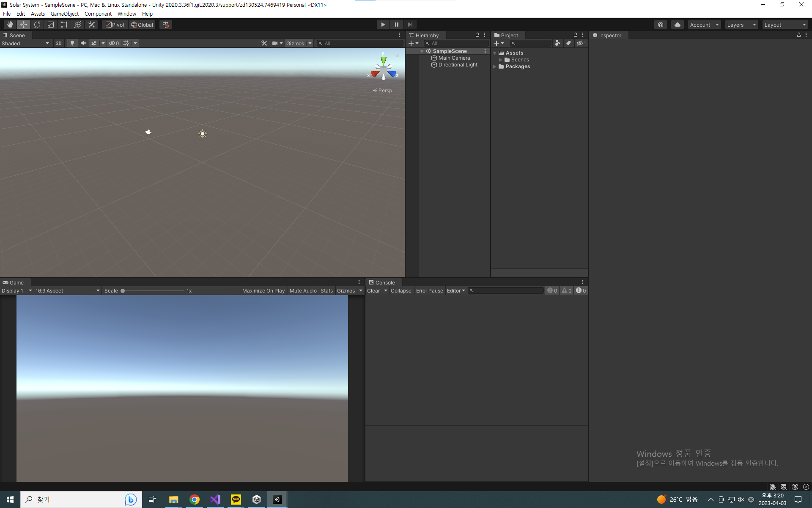Select Main Camera in Hierarchy

point(454,58)
